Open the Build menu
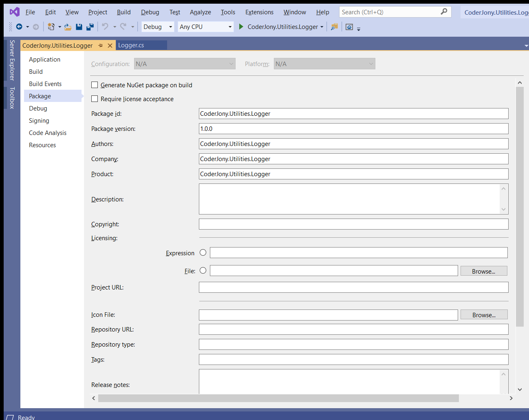The width and height of the screenshot is (529, 420). (124, 12)
